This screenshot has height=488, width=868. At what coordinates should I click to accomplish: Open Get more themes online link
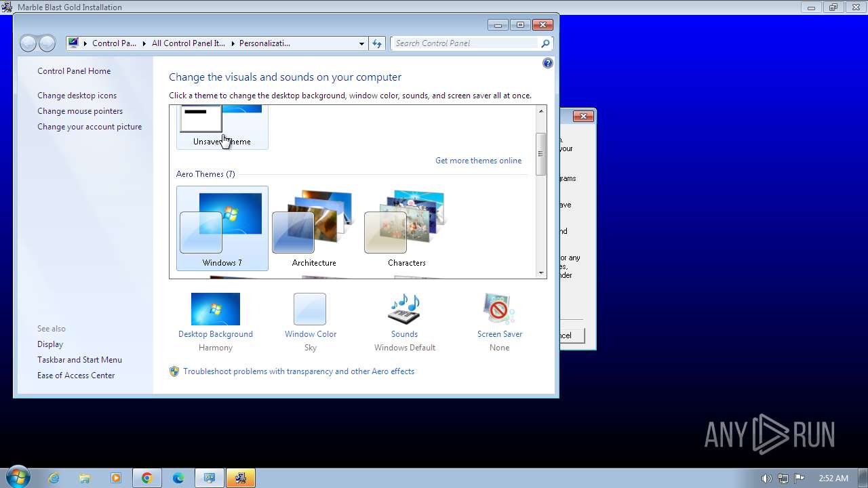coord(479,161)
